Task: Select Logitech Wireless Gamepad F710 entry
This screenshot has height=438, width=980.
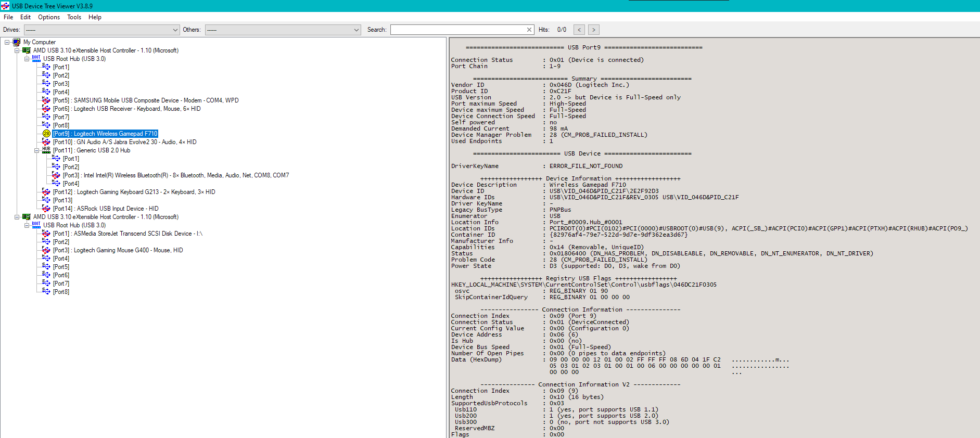Action: [105, 134]
